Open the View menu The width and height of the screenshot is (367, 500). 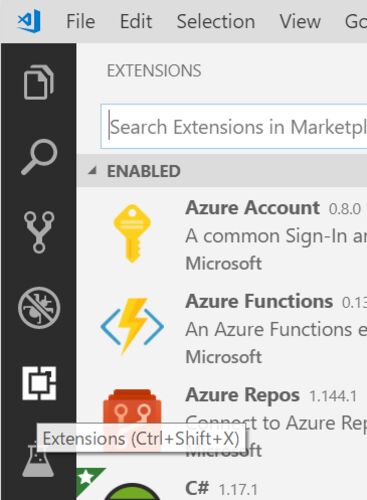[x=300, y=21]
